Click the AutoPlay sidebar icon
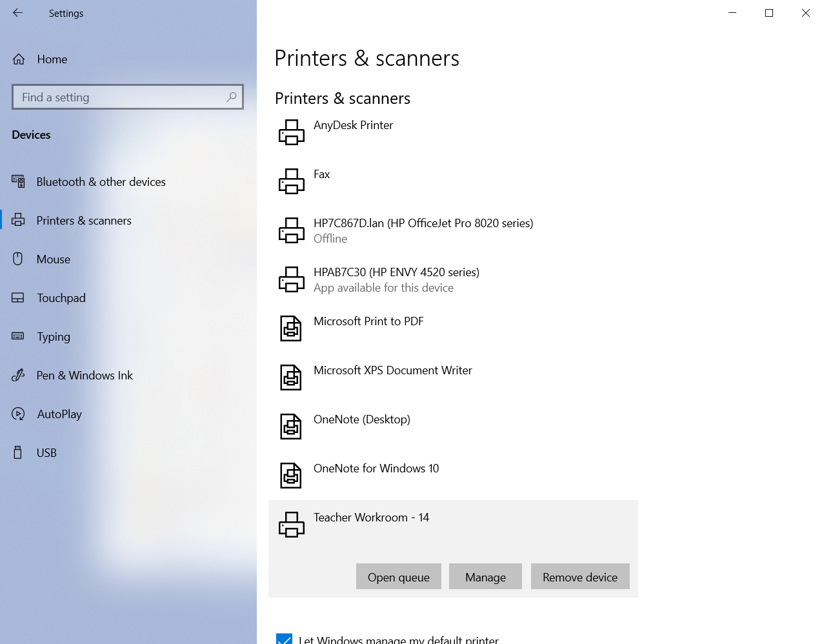This screenshot has height=644, width=824. 18,414
